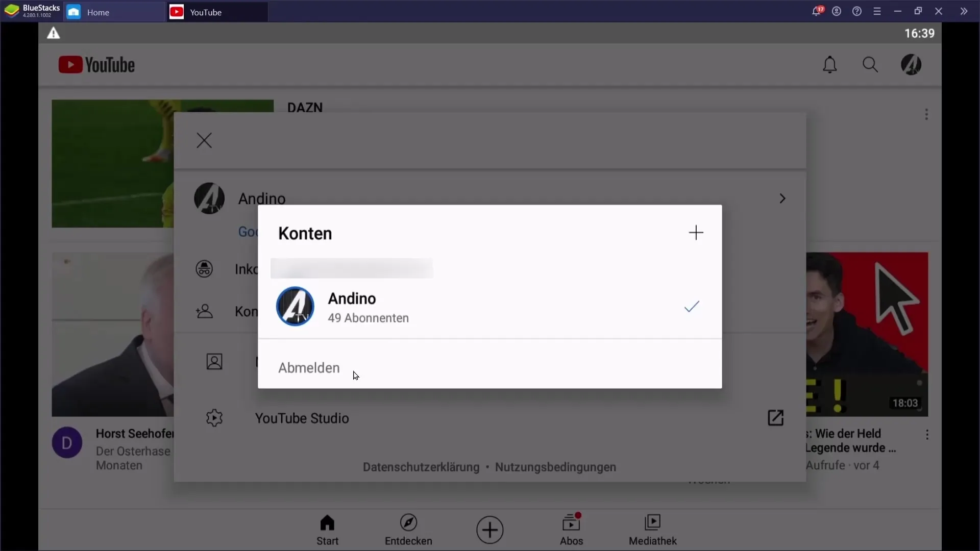This screenshot has height=551, width=980.
Task: Click the YouTube Studio gear icon
Action: pyautogui.click(x=214, y=418)
